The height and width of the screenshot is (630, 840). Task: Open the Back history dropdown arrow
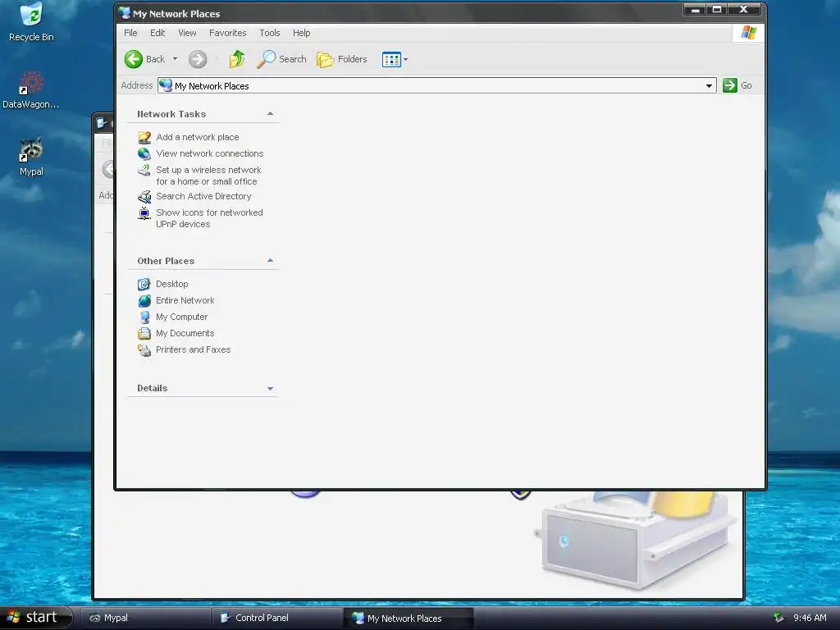[175, 59]
